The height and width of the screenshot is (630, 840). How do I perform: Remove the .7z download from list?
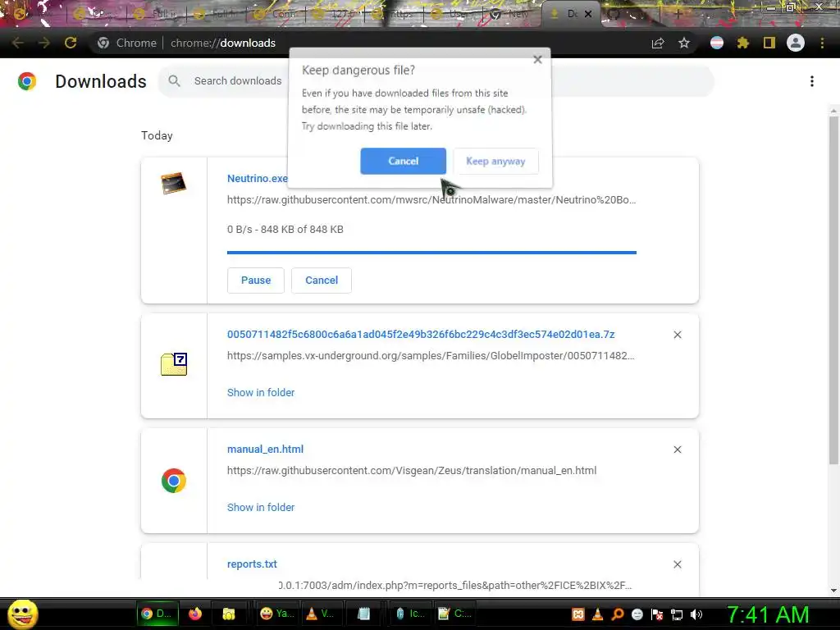[677, 335]
